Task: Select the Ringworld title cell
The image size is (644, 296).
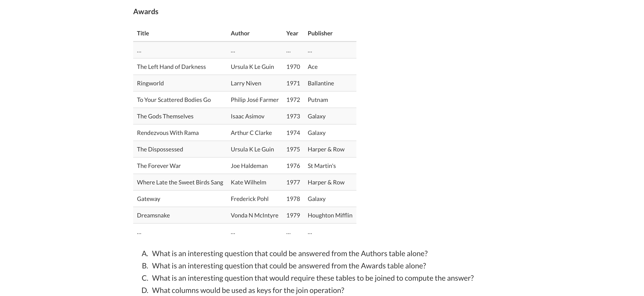Action: click(x=150, y=83)
